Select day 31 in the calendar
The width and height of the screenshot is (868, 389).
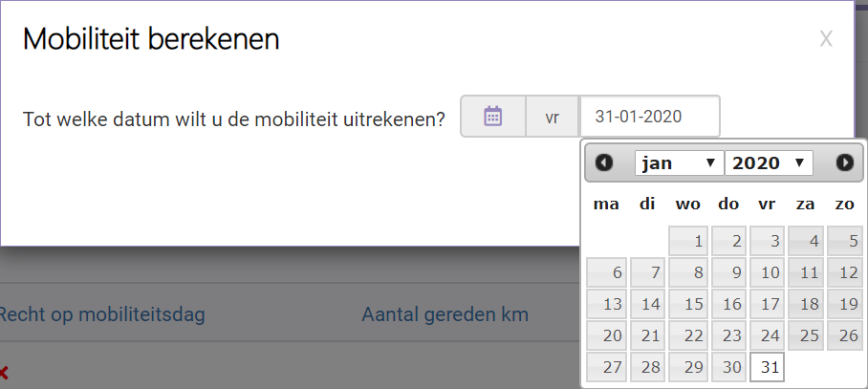click(767, 368)
